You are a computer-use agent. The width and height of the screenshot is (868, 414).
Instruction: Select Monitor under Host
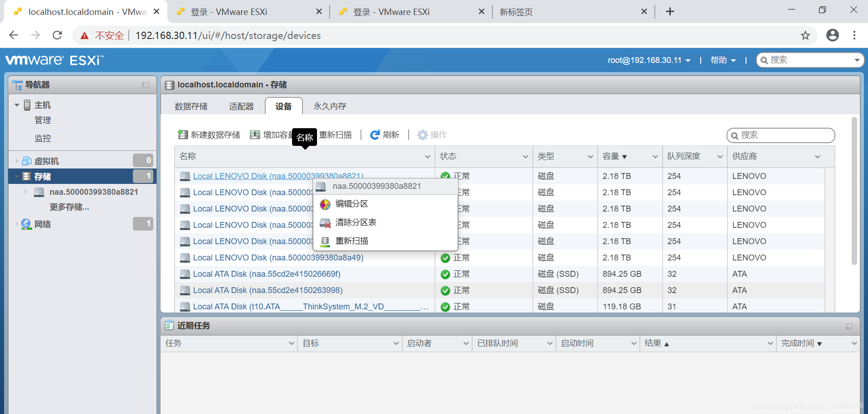[x=43, y=138]
